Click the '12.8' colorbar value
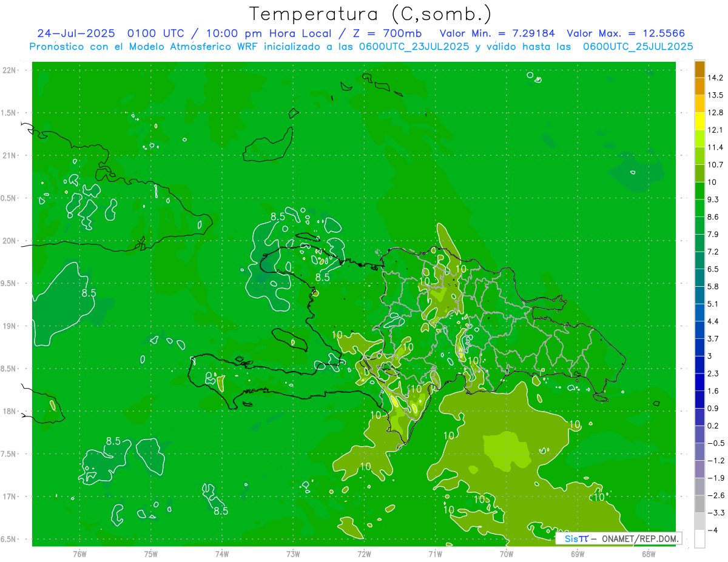728x562 pixels. point(716,112)
